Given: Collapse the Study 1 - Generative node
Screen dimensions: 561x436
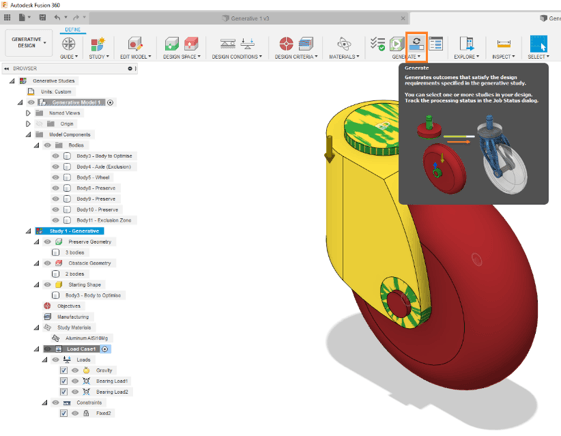Looking at the screenshot, I should [29, 231].
